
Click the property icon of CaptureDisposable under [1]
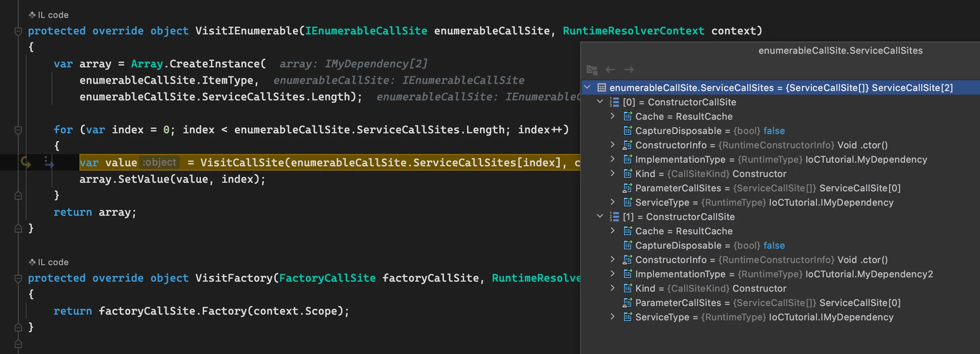pyautogui.click(x=627, y=245)
